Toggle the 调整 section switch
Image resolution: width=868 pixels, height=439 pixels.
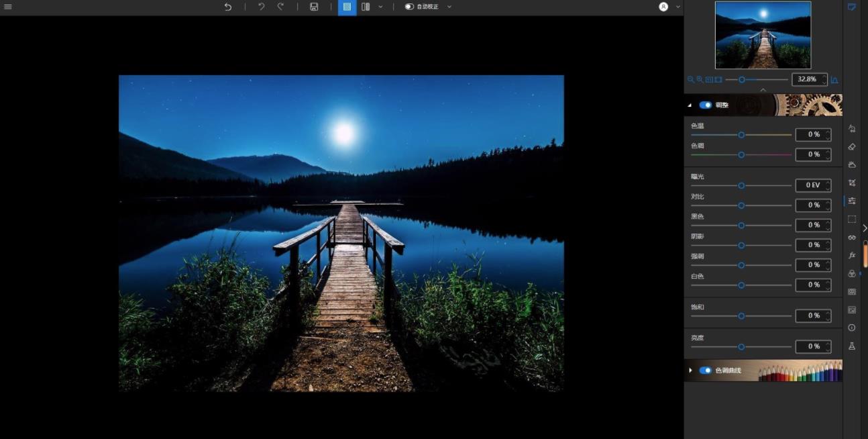pos(705,105)
